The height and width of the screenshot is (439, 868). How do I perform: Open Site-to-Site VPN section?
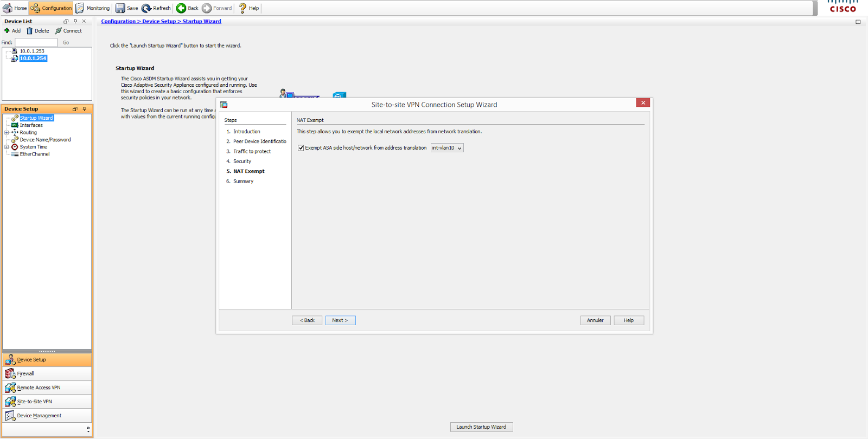47,402
